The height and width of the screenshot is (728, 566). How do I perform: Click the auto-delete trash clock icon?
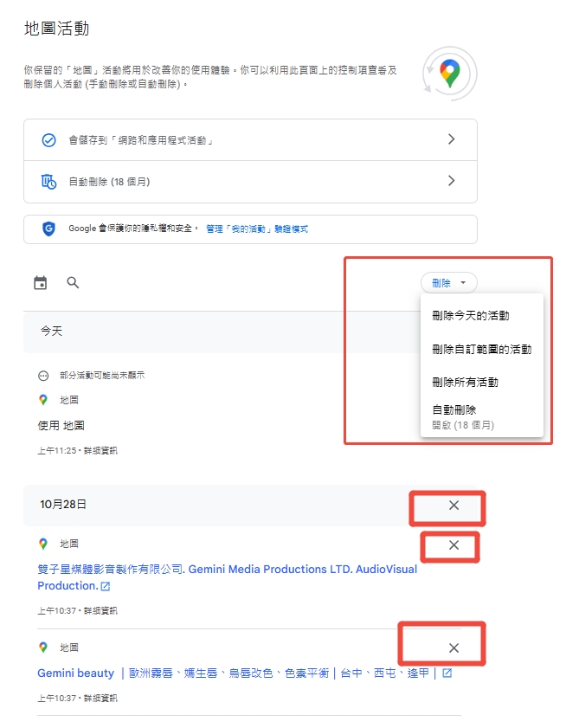tap(48, 182)
